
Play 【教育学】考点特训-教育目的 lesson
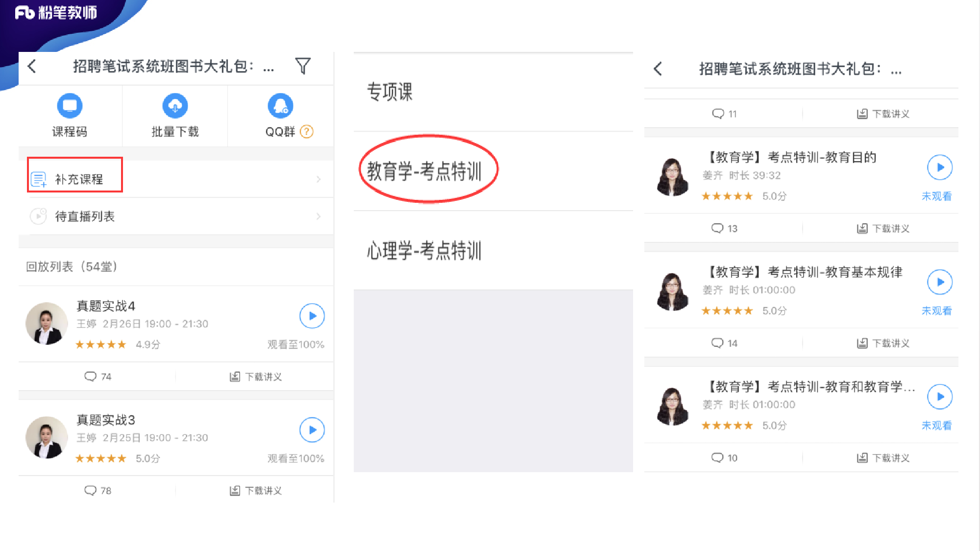[x=939, y=168]
